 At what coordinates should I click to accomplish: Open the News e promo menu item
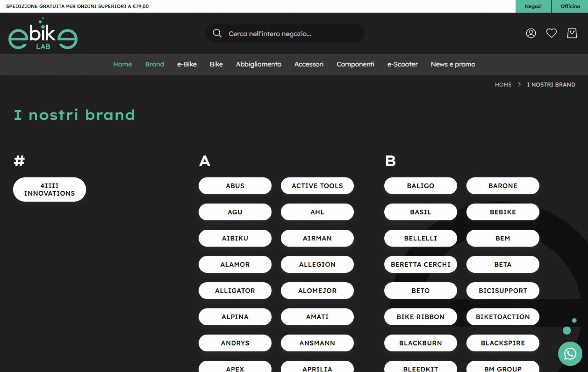point(453,64)
